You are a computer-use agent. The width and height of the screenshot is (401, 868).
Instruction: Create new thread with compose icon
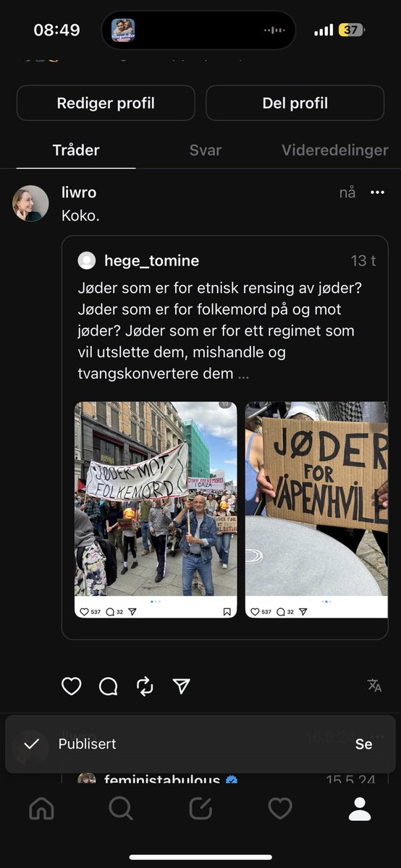click(200, 809)
